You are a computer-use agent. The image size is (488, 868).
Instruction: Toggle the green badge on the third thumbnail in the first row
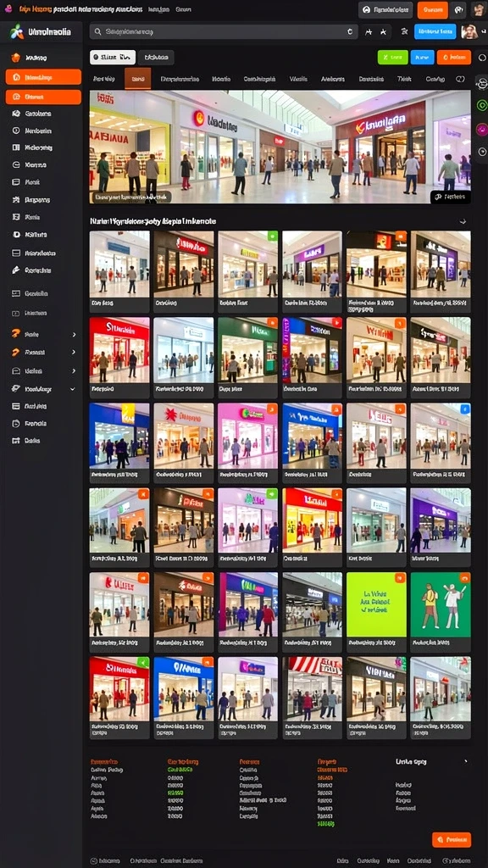272,236
